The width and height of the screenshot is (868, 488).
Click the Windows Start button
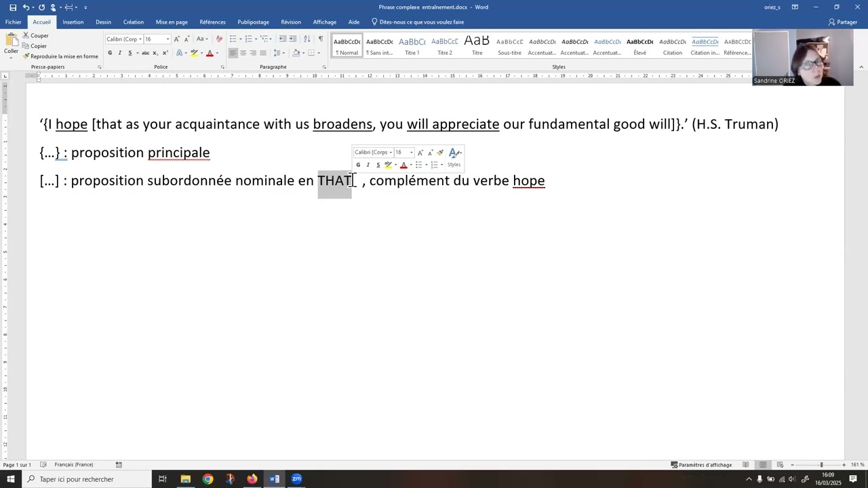pyautogui.click(x=11, y=479)
